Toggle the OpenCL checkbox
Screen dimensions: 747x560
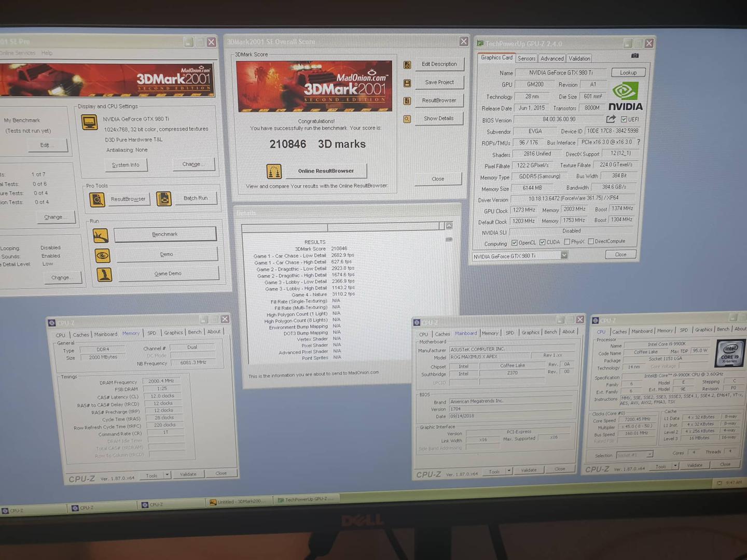(x=515, y=243)
